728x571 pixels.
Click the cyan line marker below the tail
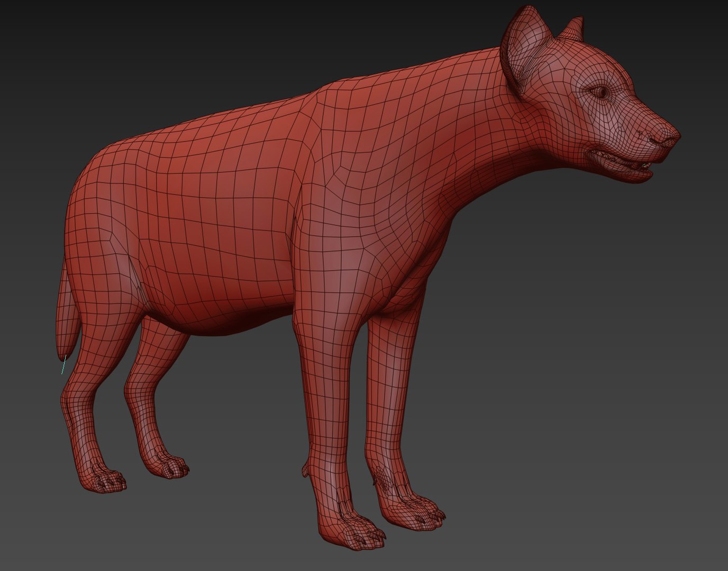(63, 365)
